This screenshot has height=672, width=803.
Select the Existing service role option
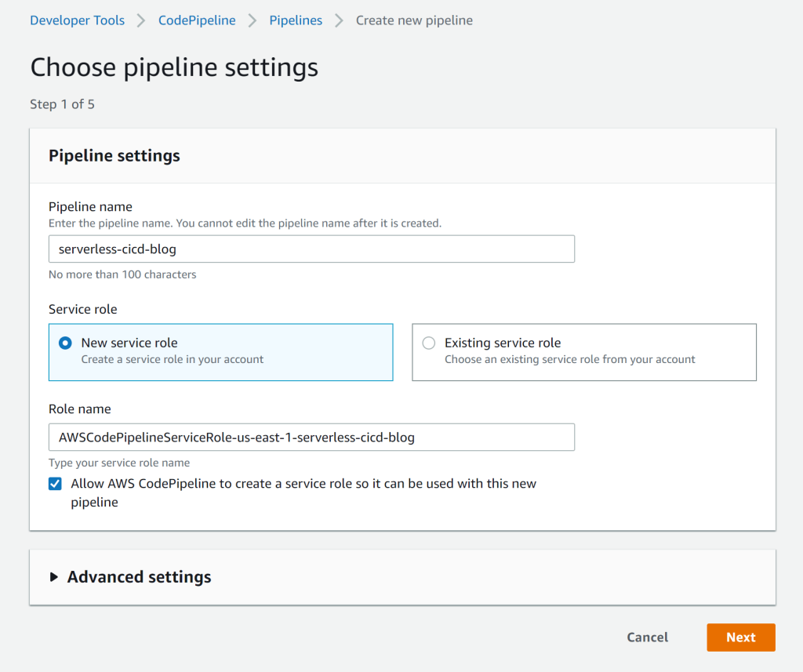[x=502, y=343]
